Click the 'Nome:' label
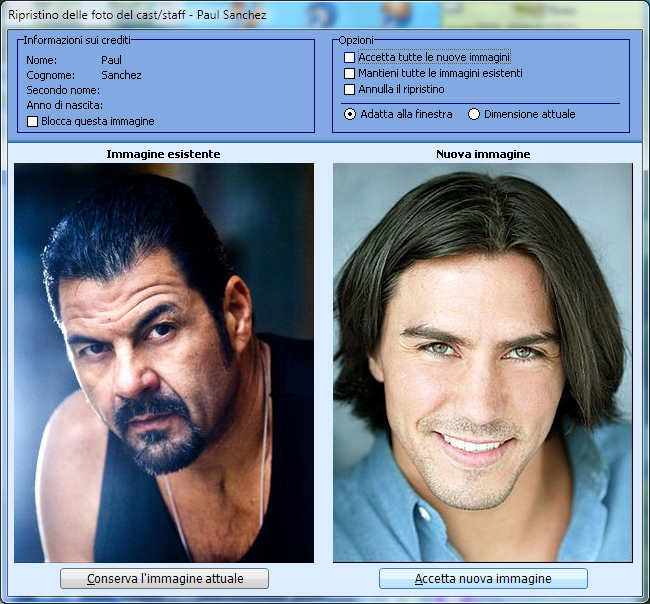 tap(41, 60)
